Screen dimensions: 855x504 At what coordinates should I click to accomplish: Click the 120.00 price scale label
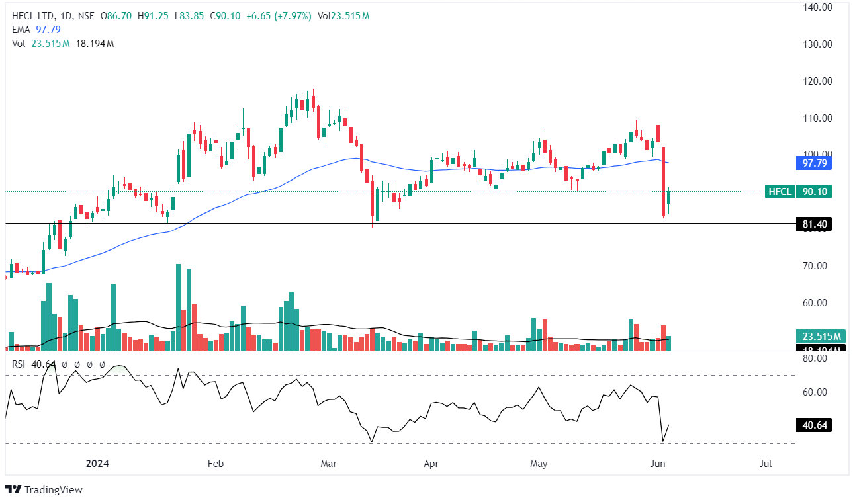tap(817, 81)
